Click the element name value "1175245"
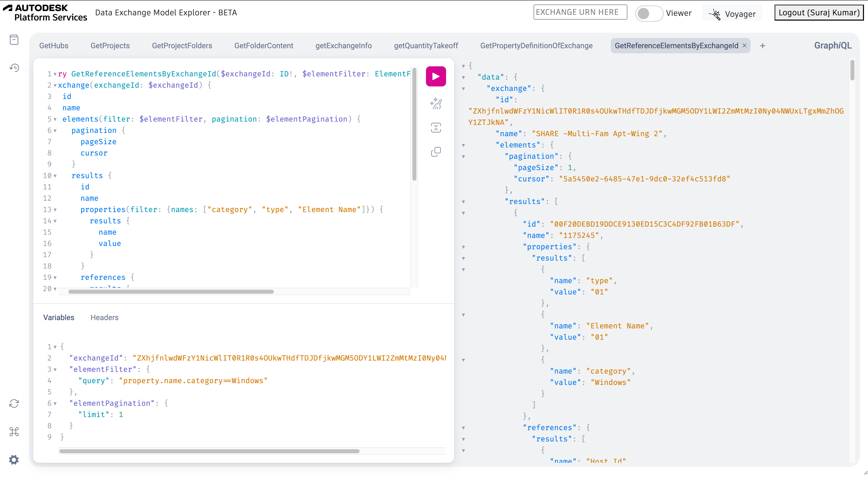 point(579,235)
